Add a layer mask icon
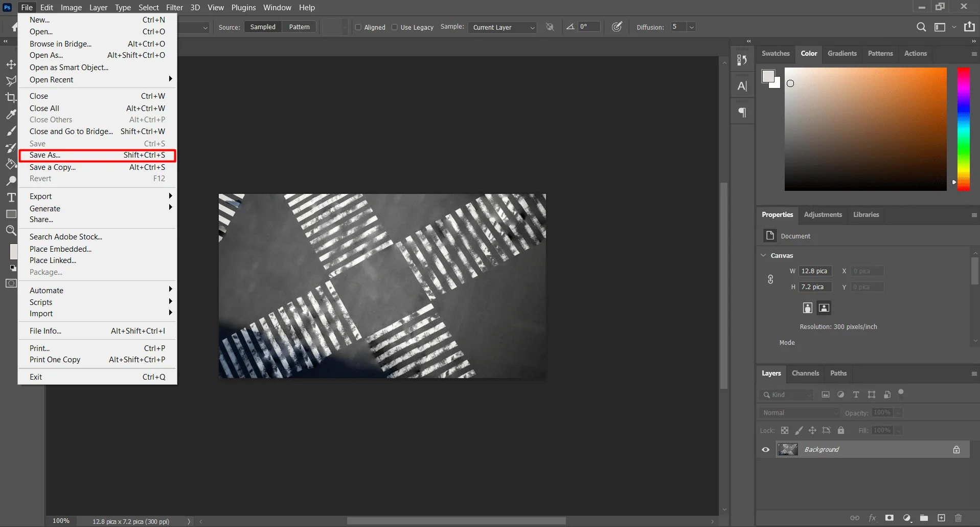This screenshot has height=527, width=980. pos(890,518)
